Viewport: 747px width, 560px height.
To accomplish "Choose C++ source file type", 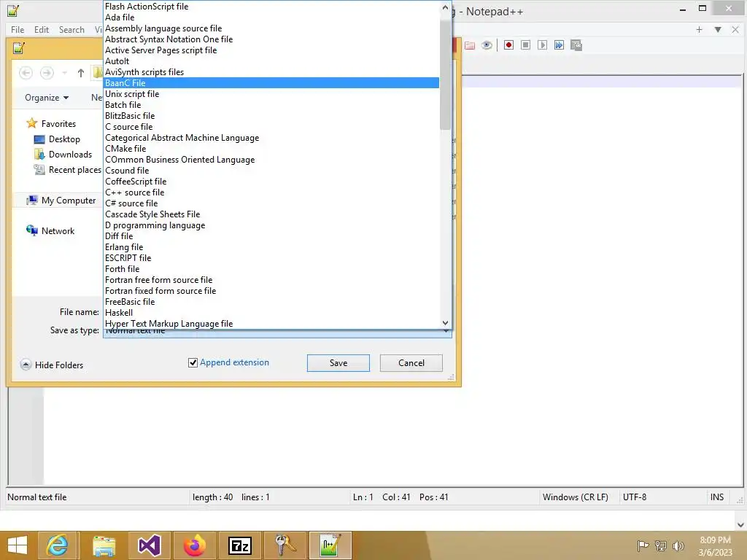I will tap(271, 192).
